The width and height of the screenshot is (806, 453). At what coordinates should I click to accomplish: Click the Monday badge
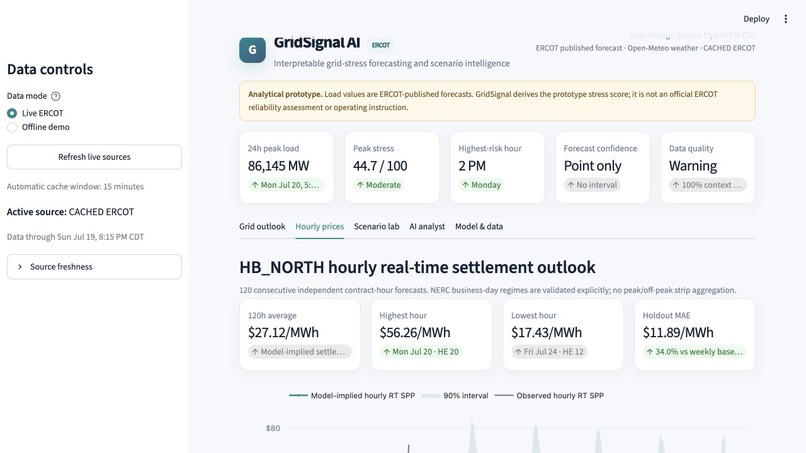pos(481,185)
